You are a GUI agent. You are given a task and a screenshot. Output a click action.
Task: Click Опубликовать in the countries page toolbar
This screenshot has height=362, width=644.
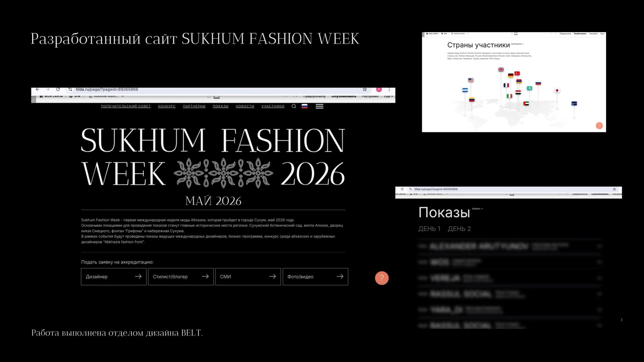580,34
